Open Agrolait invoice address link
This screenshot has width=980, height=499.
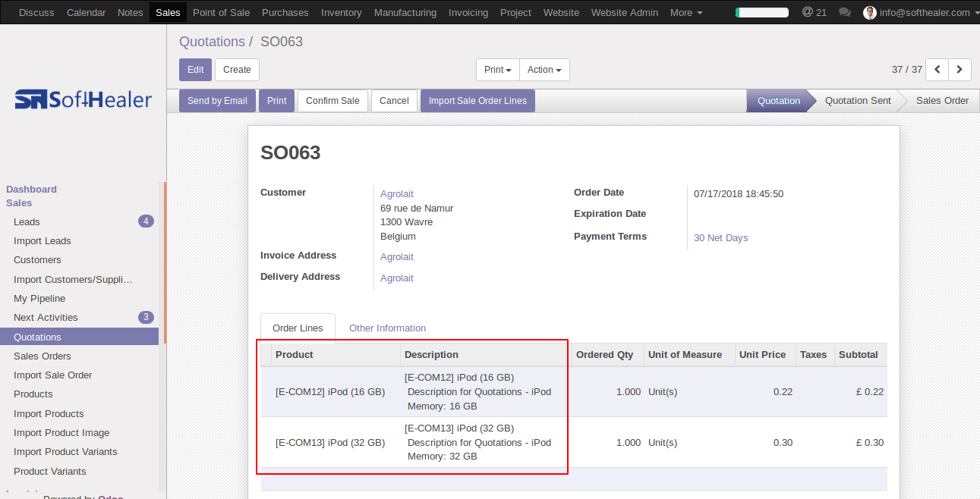[397, 257]
